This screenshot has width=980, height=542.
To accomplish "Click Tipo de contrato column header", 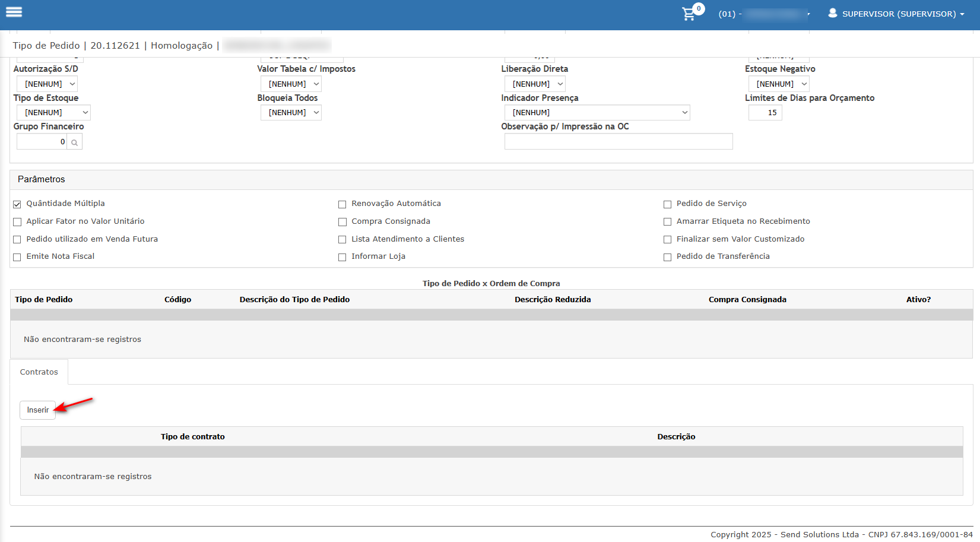I will 193,437.
